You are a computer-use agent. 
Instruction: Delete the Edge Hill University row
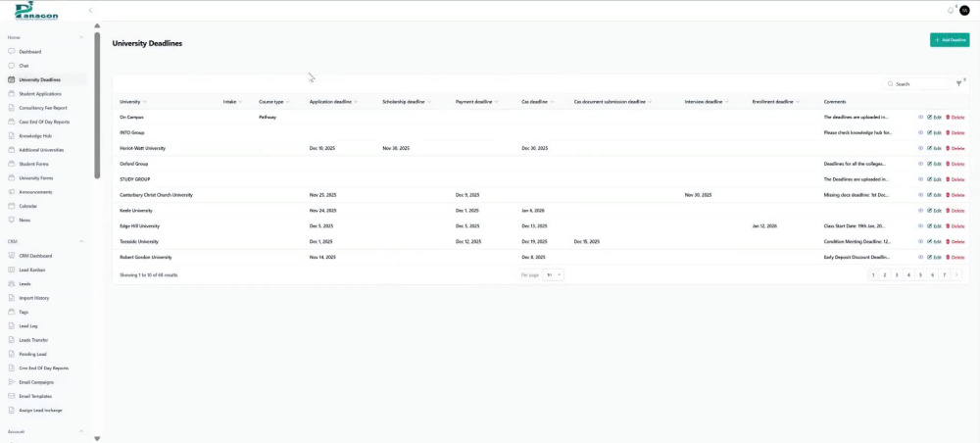click(x=955, y=226)
